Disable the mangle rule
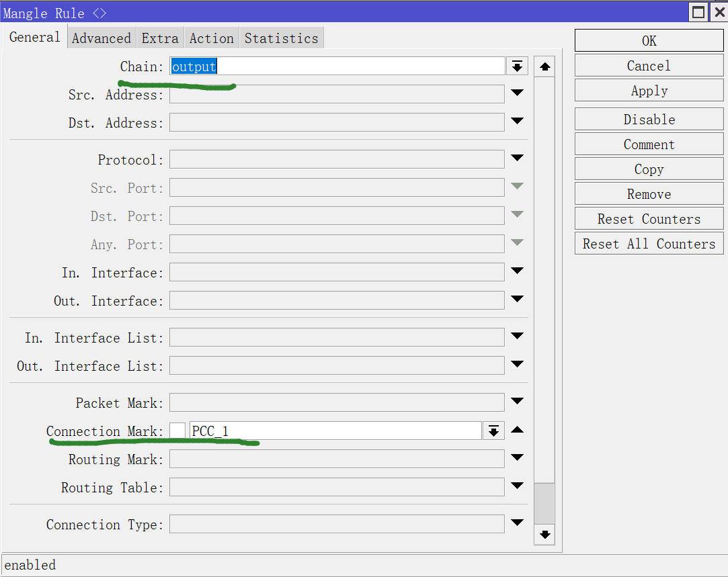 649,120
